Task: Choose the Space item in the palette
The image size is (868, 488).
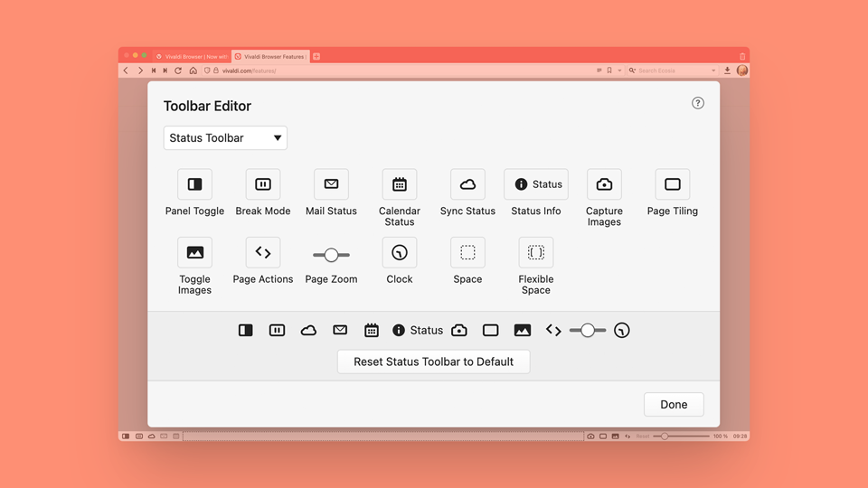Action: [x=467, y=252]
